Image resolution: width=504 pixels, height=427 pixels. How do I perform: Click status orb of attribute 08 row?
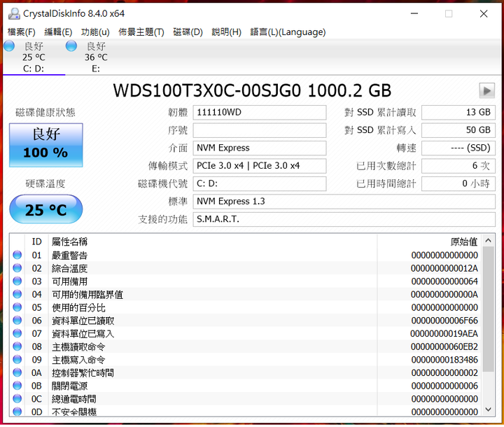(x=17, y=346)
